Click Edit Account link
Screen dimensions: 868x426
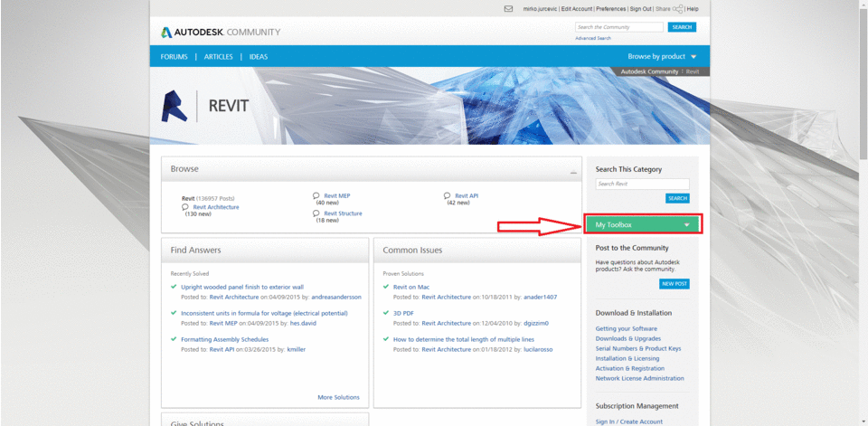point(576,9)
